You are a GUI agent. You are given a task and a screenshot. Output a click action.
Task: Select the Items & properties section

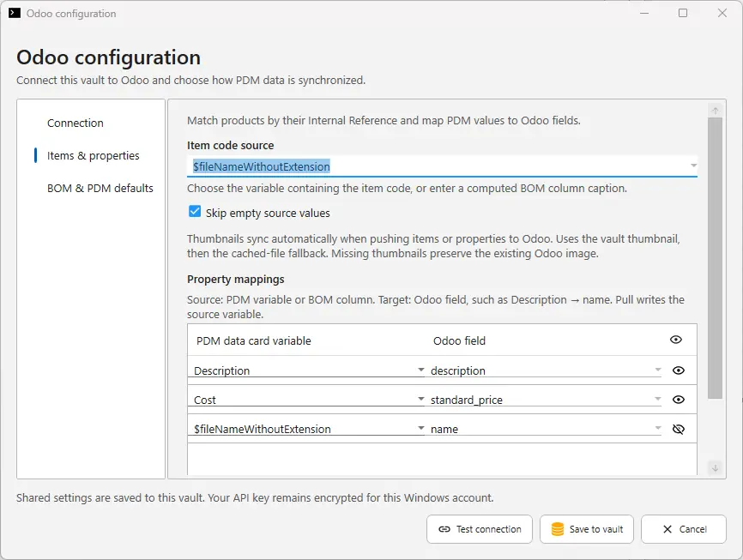click(94, 155)
